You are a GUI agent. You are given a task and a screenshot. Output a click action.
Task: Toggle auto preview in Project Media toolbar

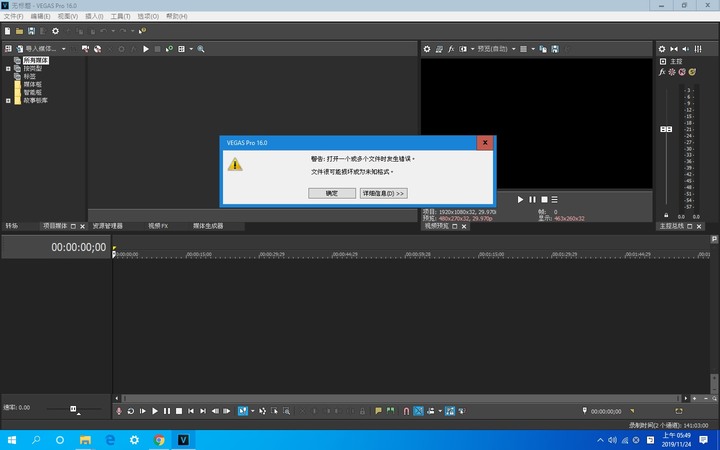tap(169, 49)
